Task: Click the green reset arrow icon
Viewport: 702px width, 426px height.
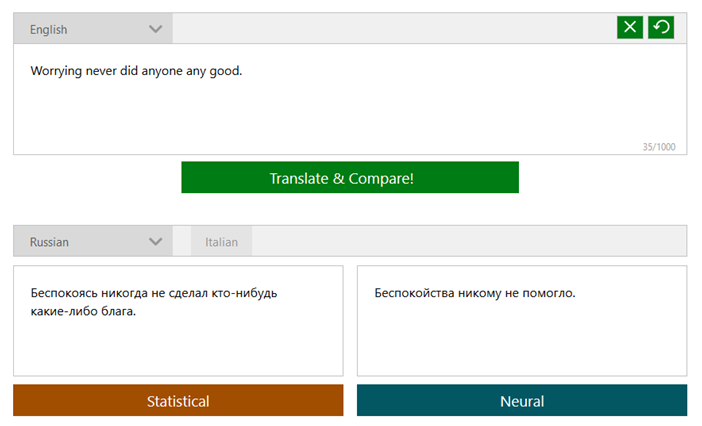Action: click(x=661, y=28)
